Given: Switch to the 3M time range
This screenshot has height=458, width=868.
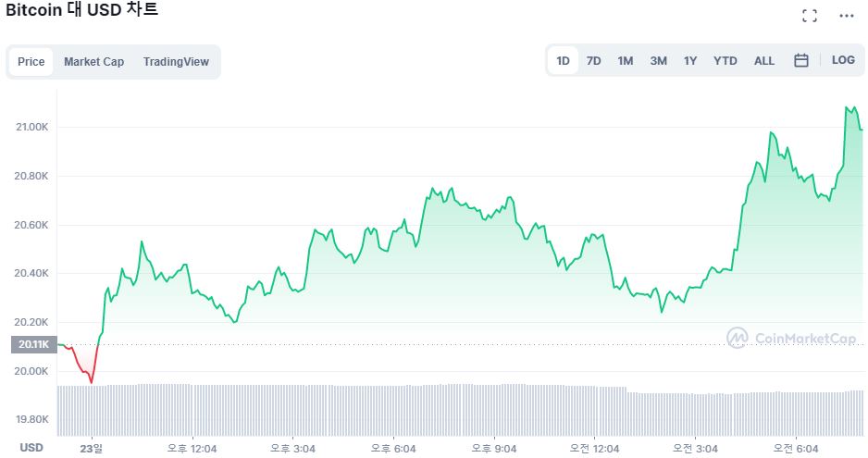Looking at the screenshot, I should (x=658, y=61).
